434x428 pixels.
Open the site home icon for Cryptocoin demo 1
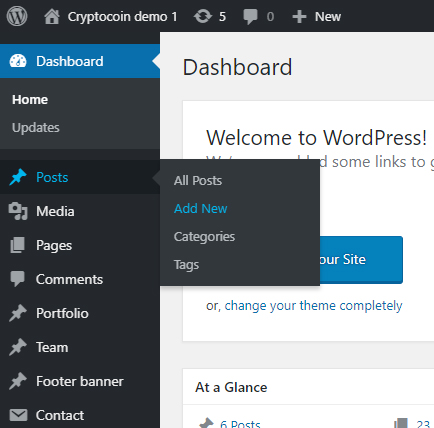click(52, 16)
